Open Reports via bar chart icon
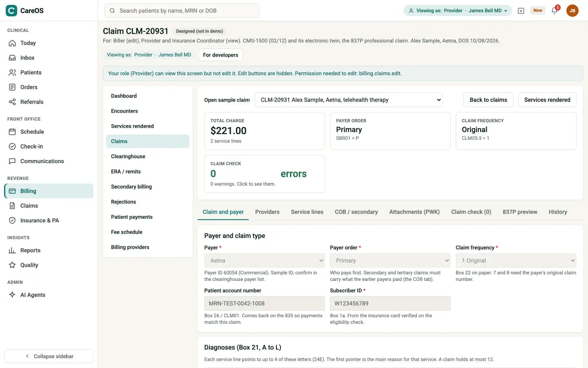This screenshot has width=588, height=368. point(12,250)
